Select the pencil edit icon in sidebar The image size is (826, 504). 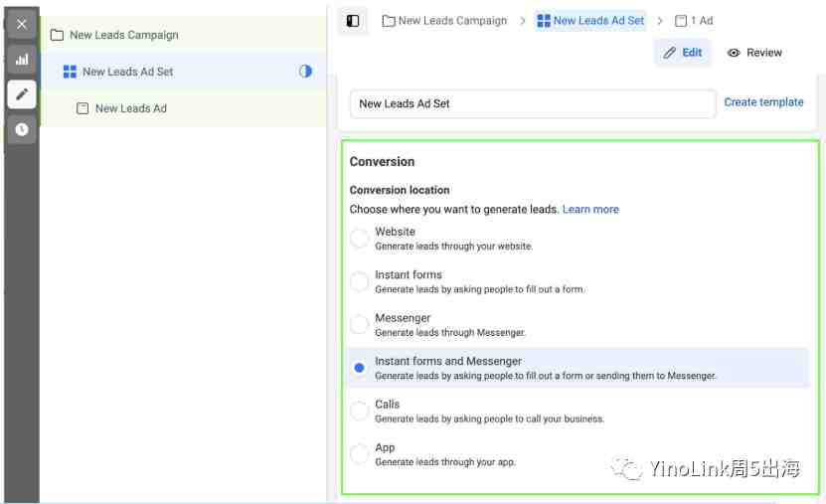pyautogui.click(x=22, y=94)
